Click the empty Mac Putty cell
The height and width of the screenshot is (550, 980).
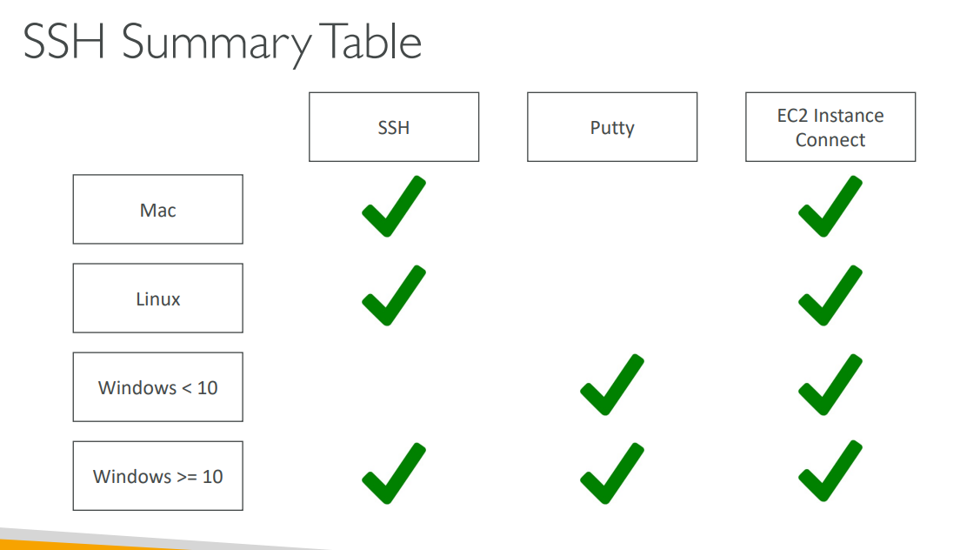click(x=611, y=210)
